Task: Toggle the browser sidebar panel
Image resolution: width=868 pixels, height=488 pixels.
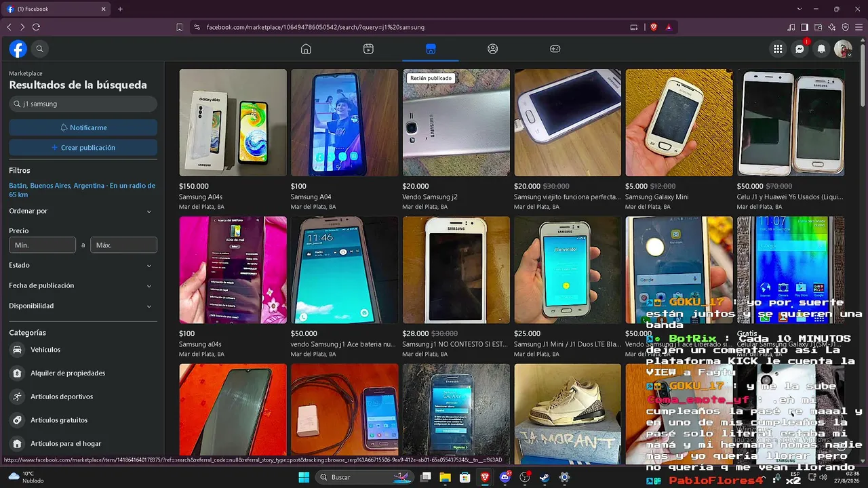Action: pyautogui.click(x=805, y=27)
